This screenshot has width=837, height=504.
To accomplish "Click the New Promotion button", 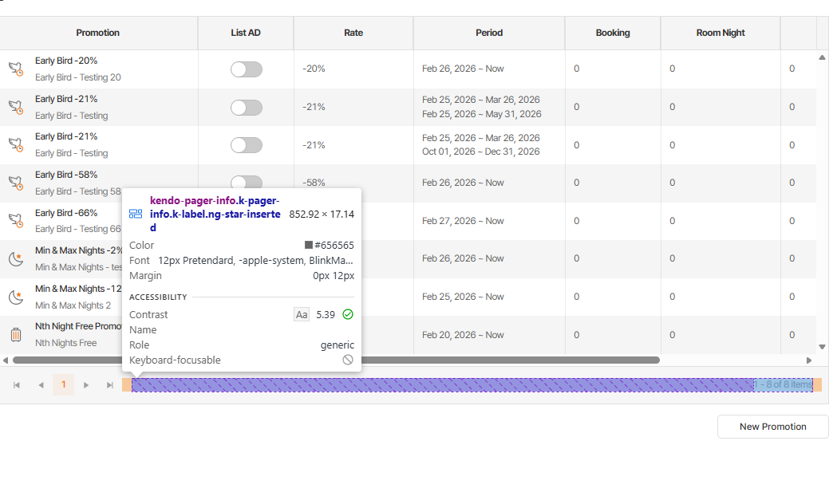I will tap(772, 427).
